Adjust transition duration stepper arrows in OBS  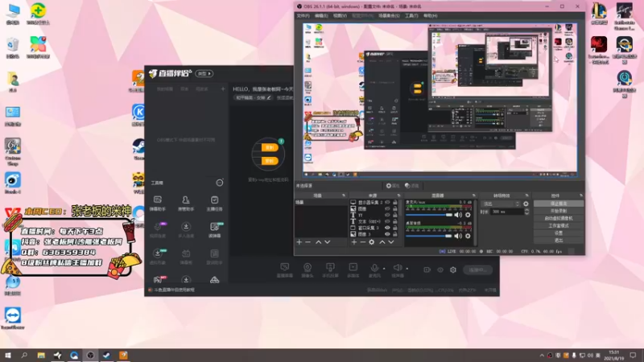pos(527,212)
